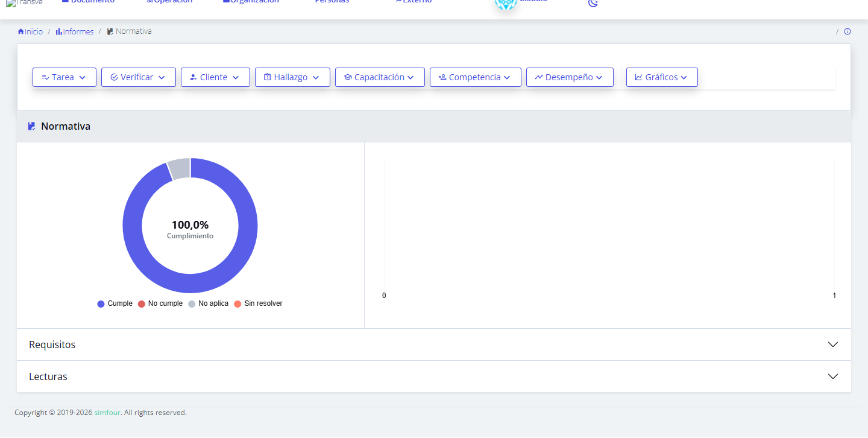This screenshot has height=438, width=868.
Task: Click the blue Cumple donut segment
Action: (x=190, y=284)
